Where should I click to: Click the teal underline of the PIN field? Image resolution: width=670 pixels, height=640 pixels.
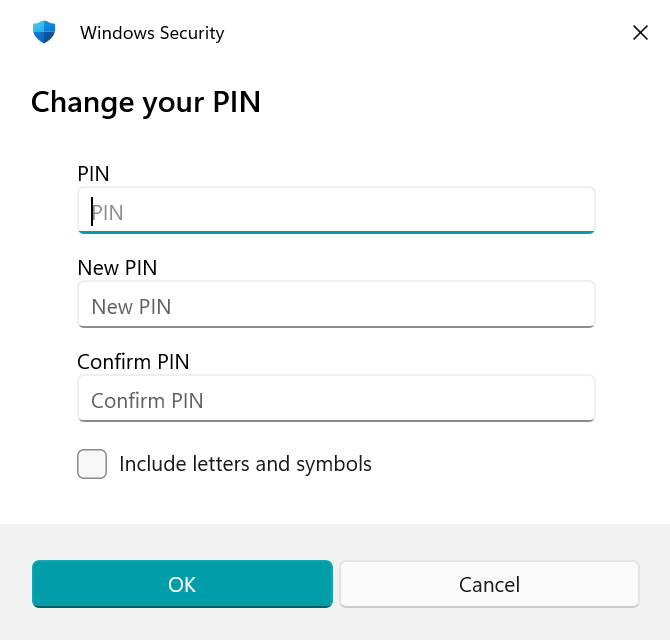[336, 231]
